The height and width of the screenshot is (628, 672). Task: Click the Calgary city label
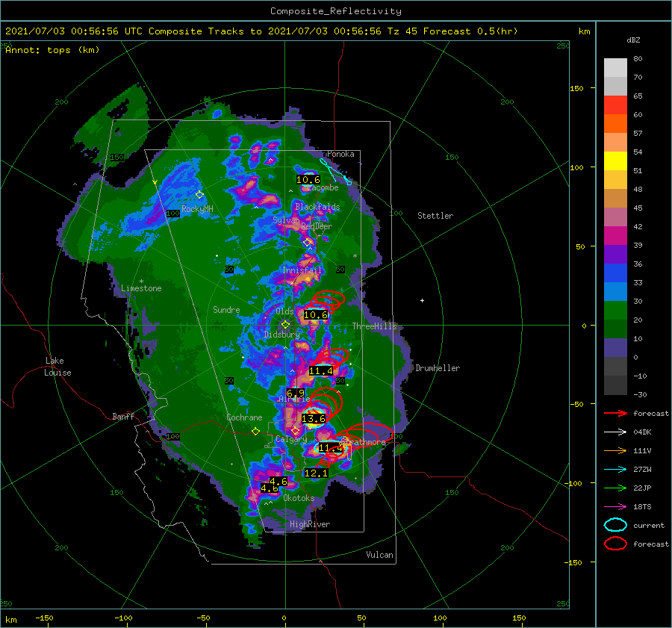click(291, 439)
